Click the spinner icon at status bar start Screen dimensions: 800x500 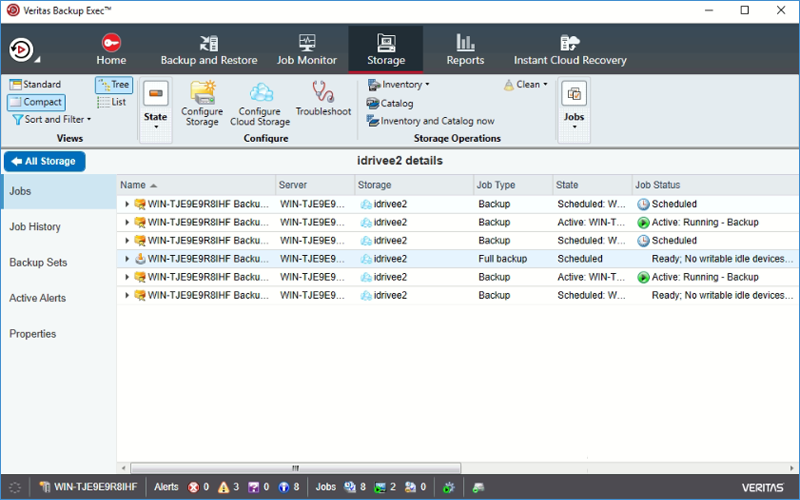click(15, 487)
